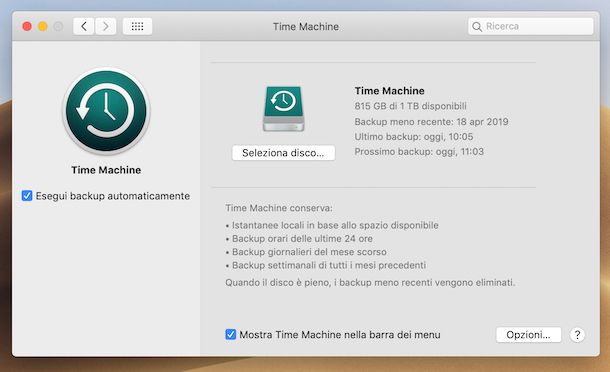Click the magnifying glass search icon
Viewport: 610px width, 372px height.
point(477,26)
